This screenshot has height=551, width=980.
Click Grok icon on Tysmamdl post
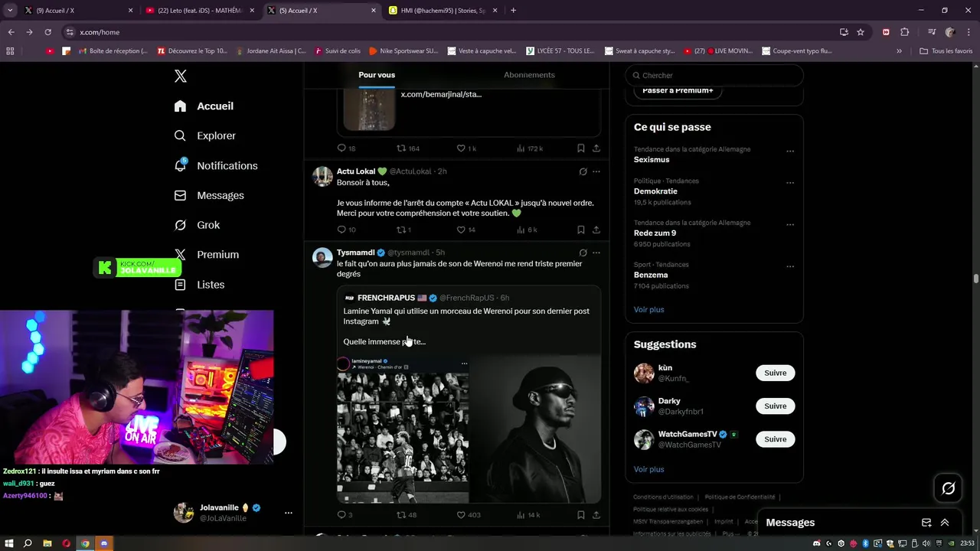[x=583, y=253]
